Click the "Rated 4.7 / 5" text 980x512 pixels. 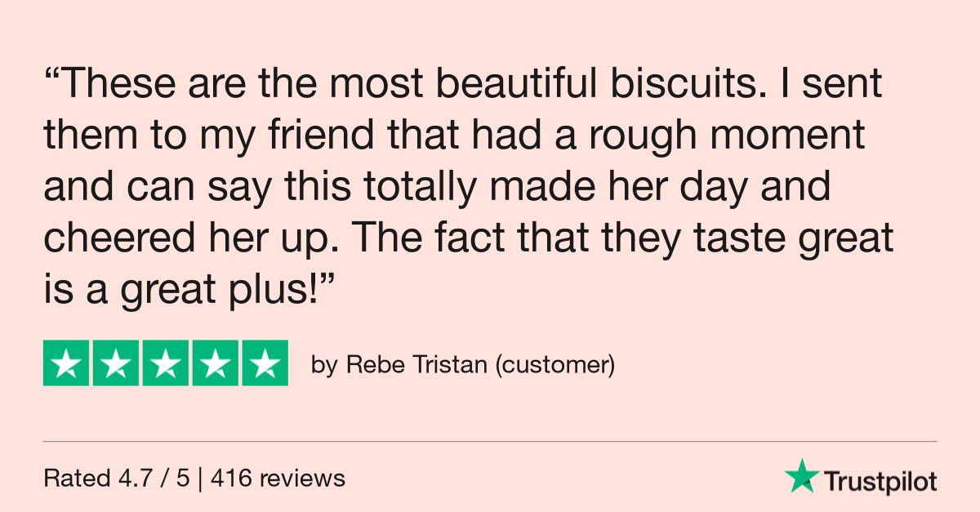[x=116, y=479]
